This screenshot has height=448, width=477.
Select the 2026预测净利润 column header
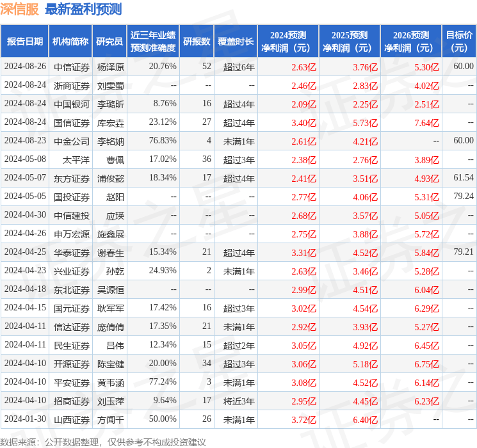(x=411, y=42)
